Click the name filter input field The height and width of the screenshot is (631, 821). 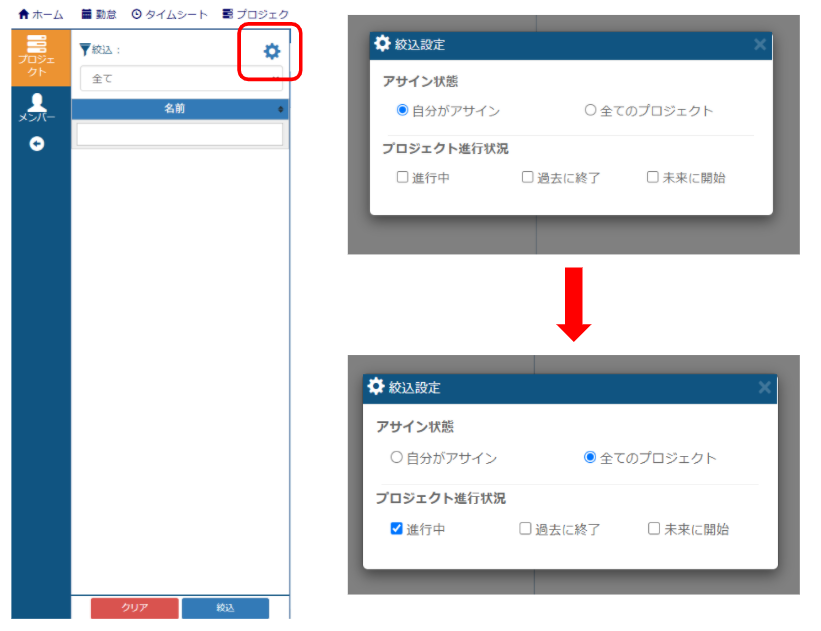click(180, 134)
